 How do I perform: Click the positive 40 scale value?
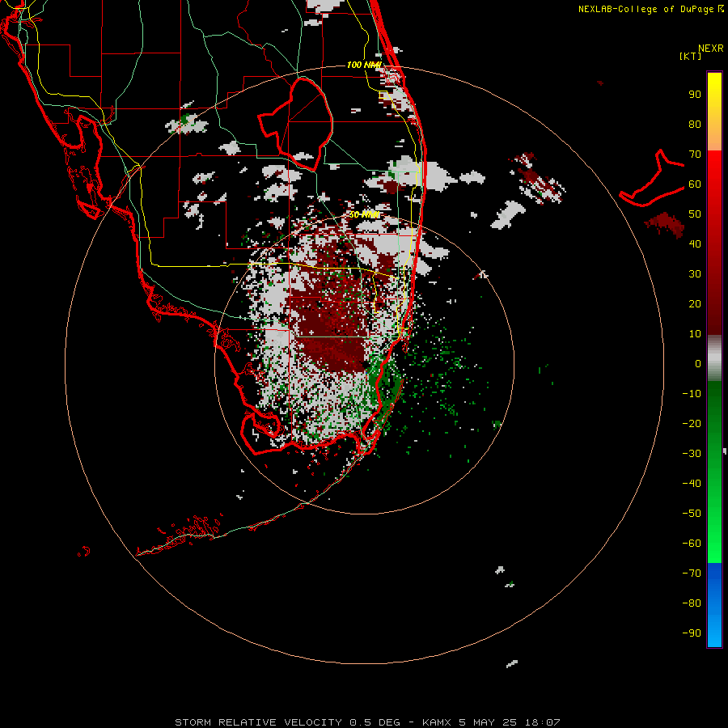click(x=695, y=243)
